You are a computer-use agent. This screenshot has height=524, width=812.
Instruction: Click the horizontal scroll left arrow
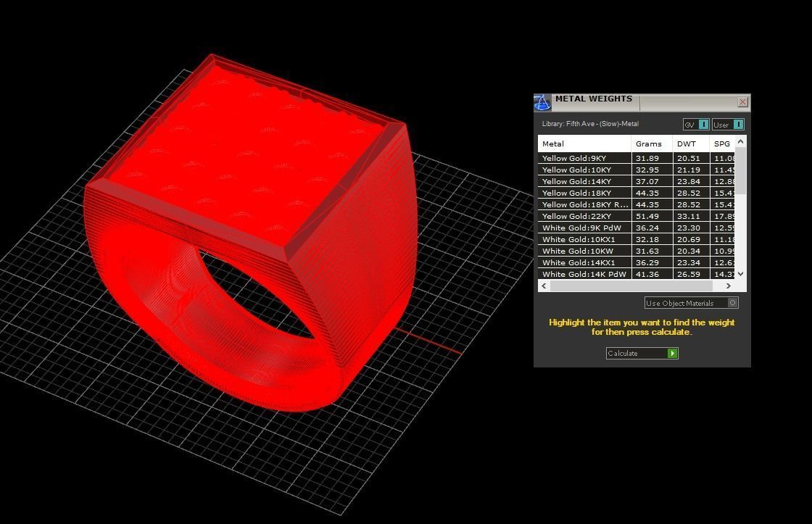[x=544, y=286]
